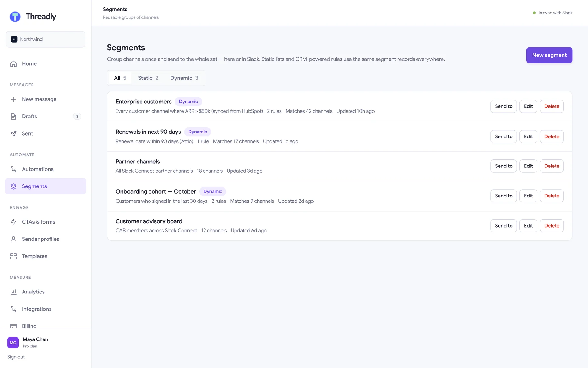Image resolution: width=588 pixels, height=368 pixels.
Task: Open the Integrations icon in the sidebar
Action: [13, 309]
